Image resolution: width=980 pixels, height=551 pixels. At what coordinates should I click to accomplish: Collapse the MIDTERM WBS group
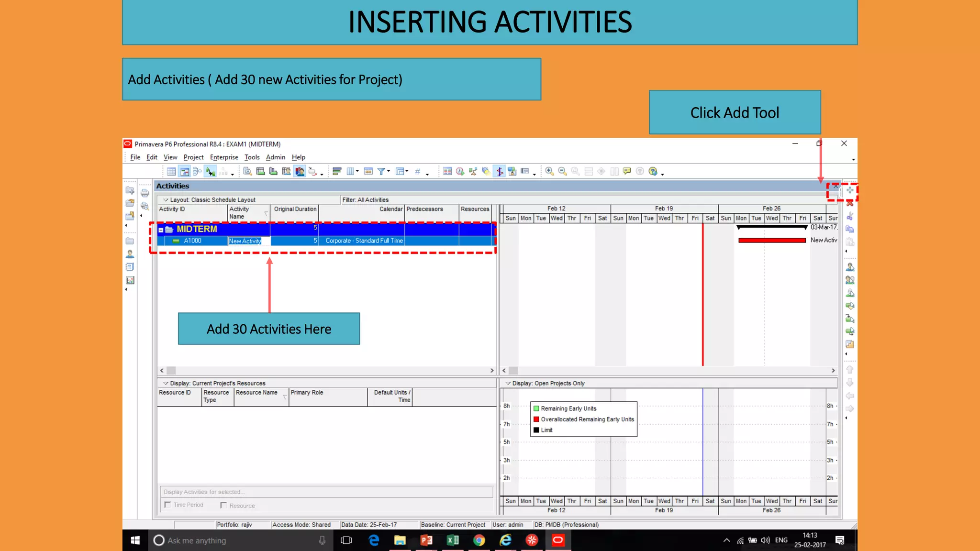161,230
